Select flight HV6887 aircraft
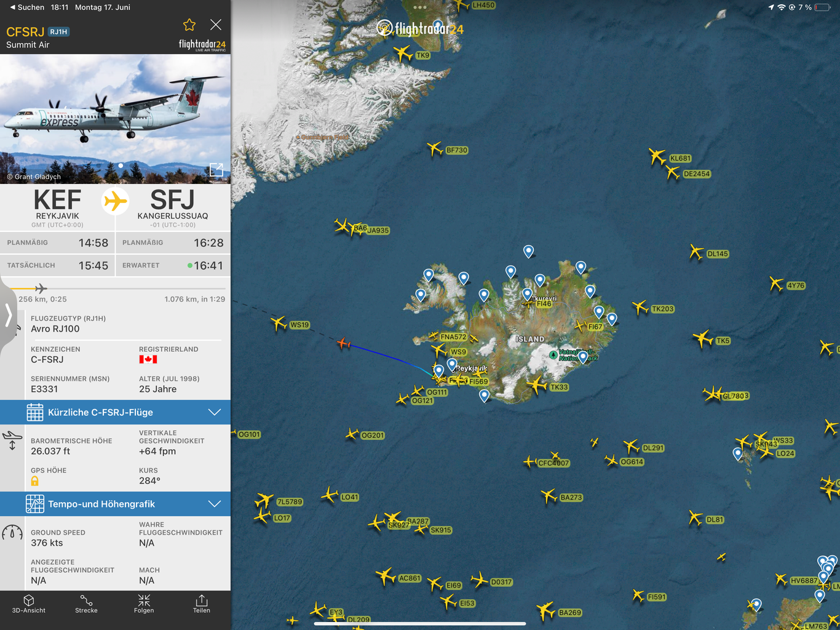The width and height of the screenshot is (840, 630). [x=781, y=579]
